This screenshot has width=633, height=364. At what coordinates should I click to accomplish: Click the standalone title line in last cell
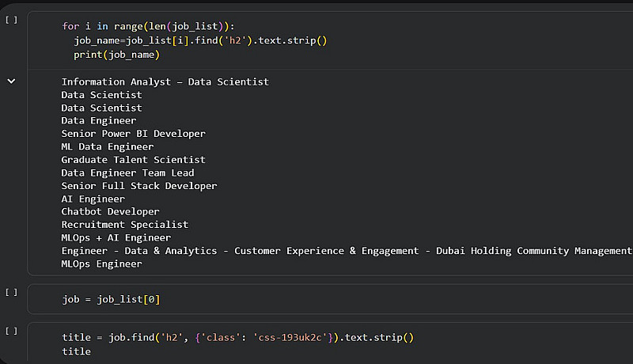click(76, 351)
